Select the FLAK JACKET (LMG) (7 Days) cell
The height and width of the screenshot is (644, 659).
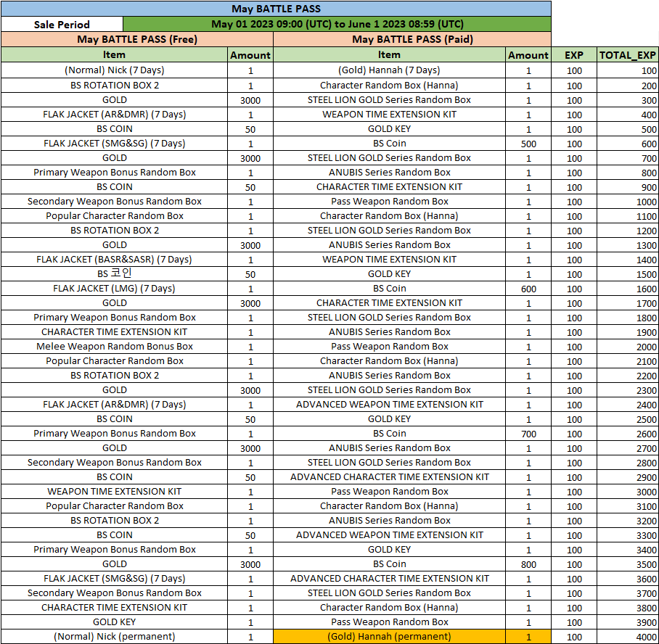click(x=114, y=289)
